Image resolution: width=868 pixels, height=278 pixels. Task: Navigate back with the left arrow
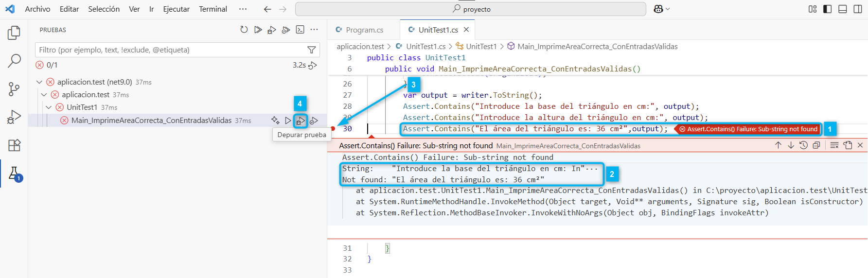(x=267, y=9)
